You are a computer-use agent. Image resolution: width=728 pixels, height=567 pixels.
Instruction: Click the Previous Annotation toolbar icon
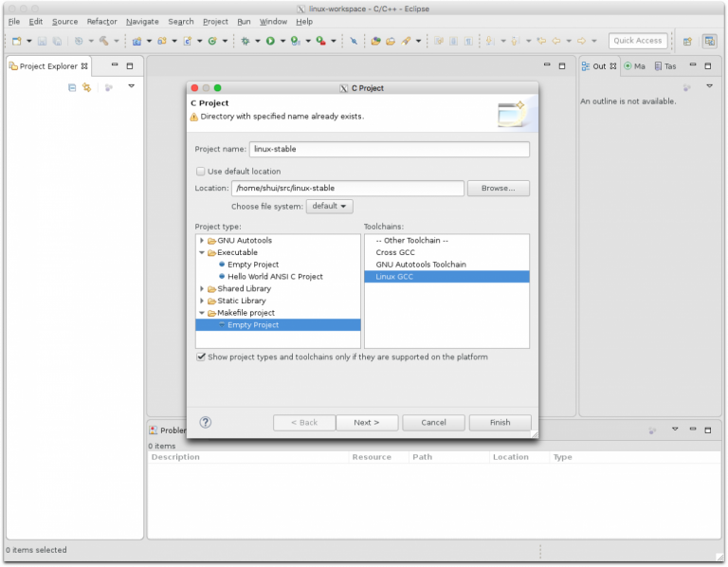pos(515,41)
